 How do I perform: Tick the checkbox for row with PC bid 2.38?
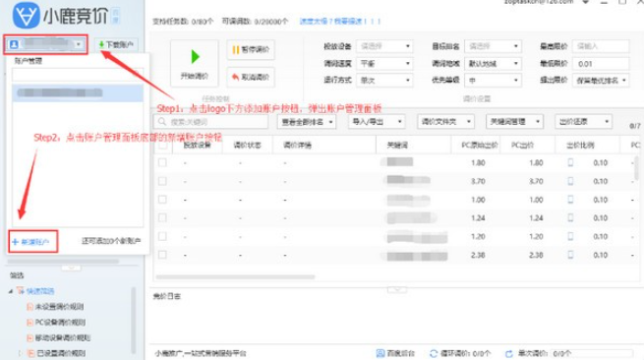tap(162, 255)
